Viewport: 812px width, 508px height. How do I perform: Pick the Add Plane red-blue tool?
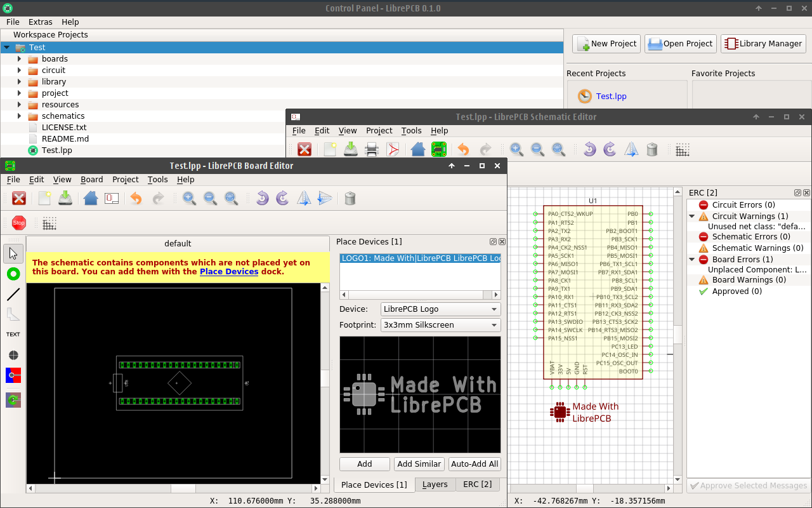click(x=13, y=375)
